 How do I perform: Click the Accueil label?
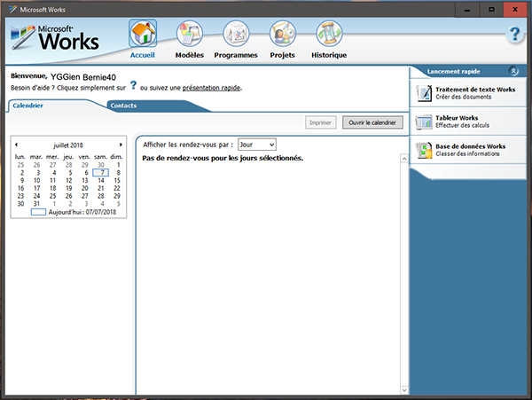(143, 55)
